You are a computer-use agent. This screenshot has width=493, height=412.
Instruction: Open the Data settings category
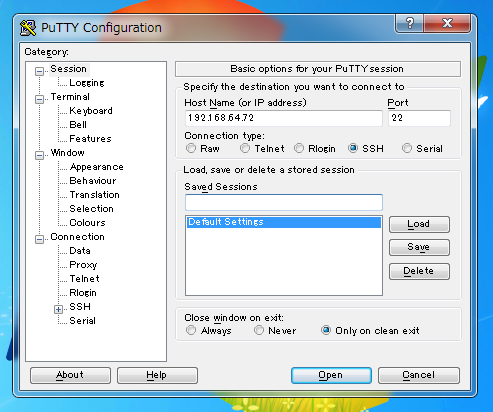point(80,251)
